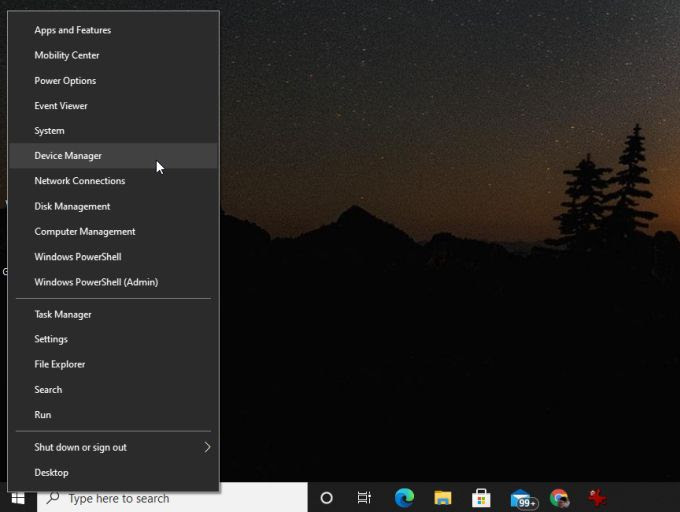Click the 'Type here to search' box
Viewport: 680px width, 512px height.
coord(170,498)
